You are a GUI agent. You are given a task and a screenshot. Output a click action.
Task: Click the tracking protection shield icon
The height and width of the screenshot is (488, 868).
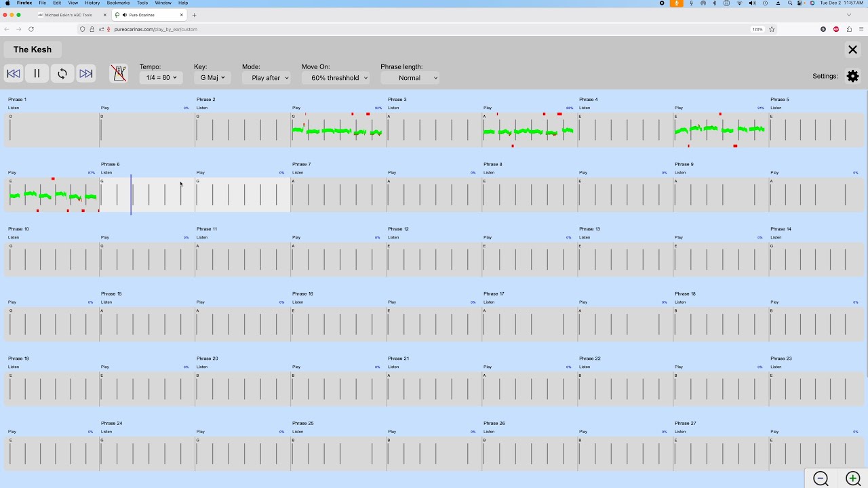[x=83, y=29]
